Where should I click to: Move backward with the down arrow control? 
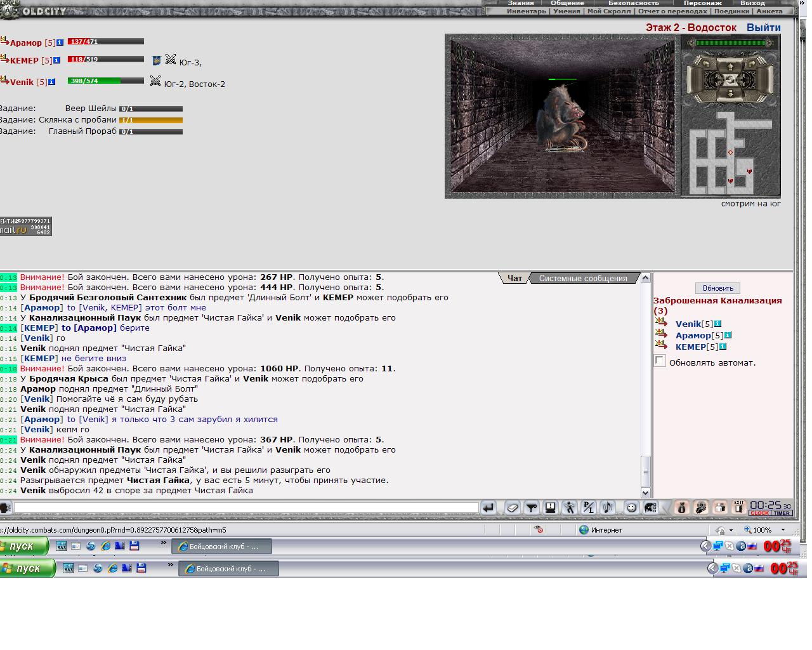(x=730, y=93)
